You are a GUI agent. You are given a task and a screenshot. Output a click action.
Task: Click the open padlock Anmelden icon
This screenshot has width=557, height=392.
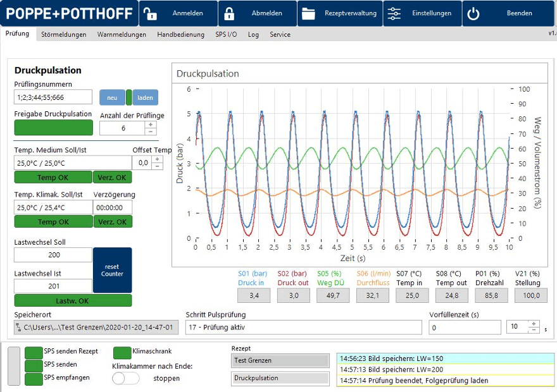coord(149,13)
